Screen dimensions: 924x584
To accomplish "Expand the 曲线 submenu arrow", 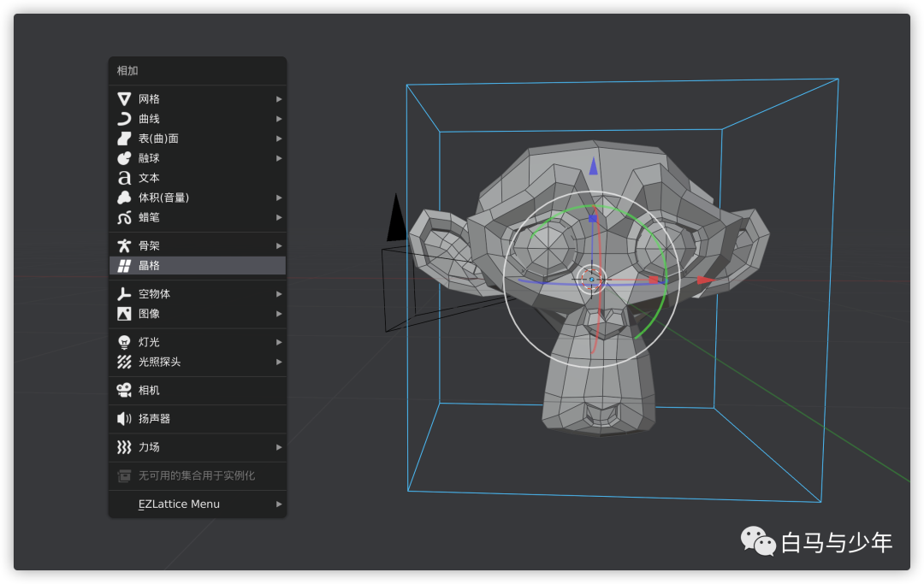I will tap(279, 119).
